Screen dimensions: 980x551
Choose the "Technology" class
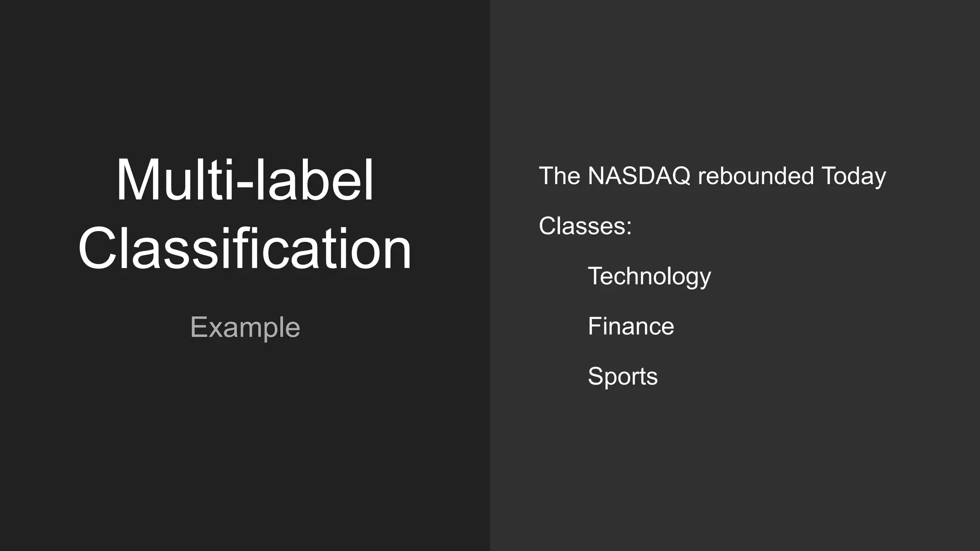tap(649, 276)
